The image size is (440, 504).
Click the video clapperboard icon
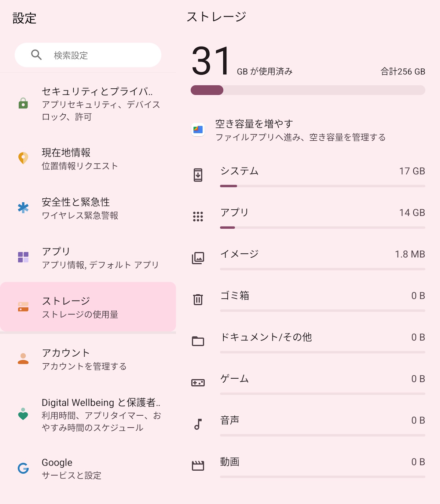198,466
